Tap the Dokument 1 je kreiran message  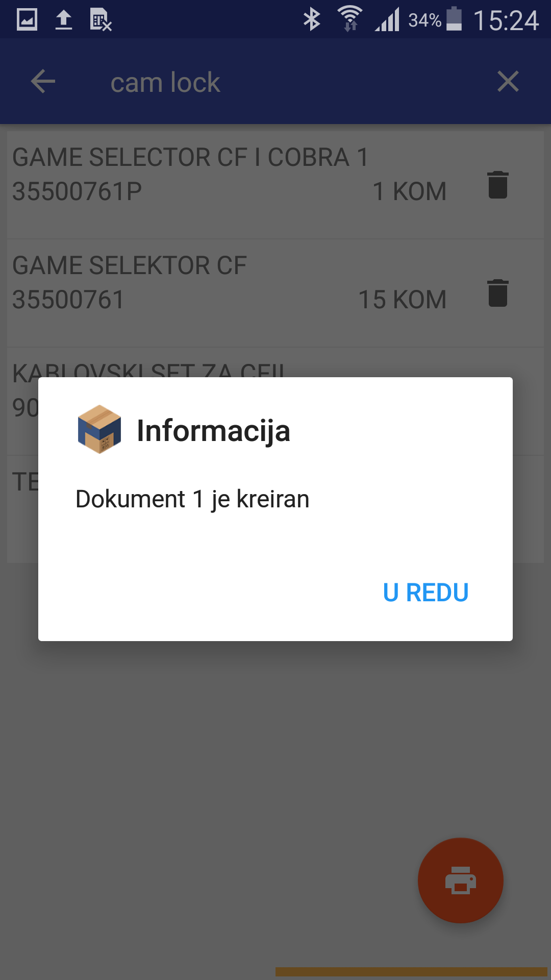coord(192,499)
